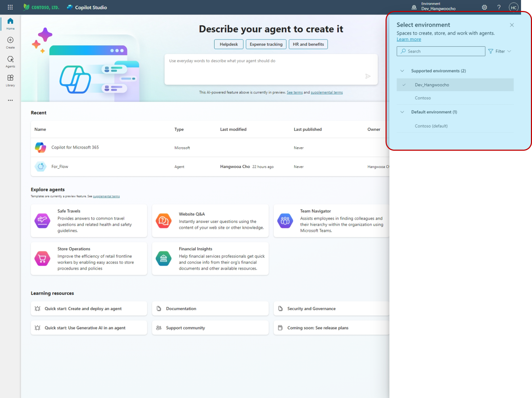Open the Support community resource

pyautogui.click(x=210, y=328)
